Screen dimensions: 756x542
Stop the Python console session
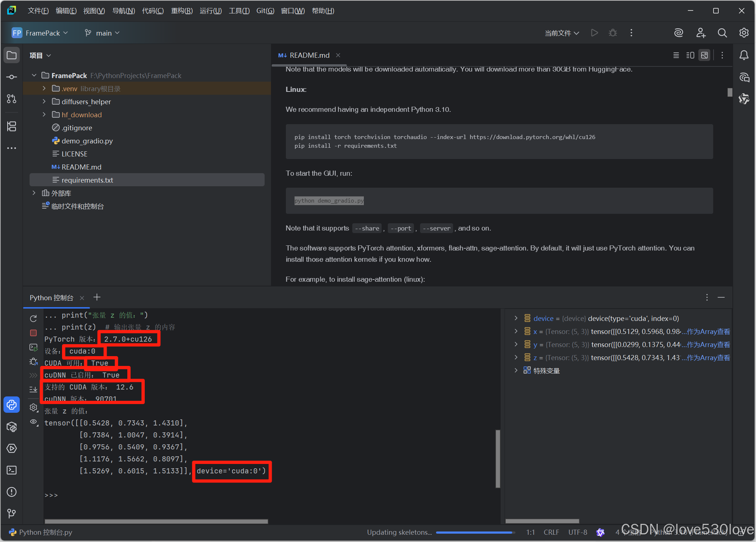pos(33,333)
